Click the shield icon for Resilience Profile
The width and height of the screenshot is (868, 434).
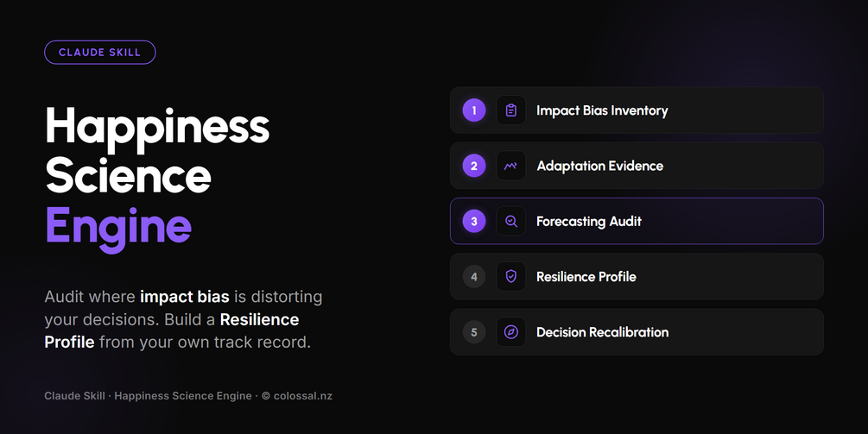coord(511,276)
